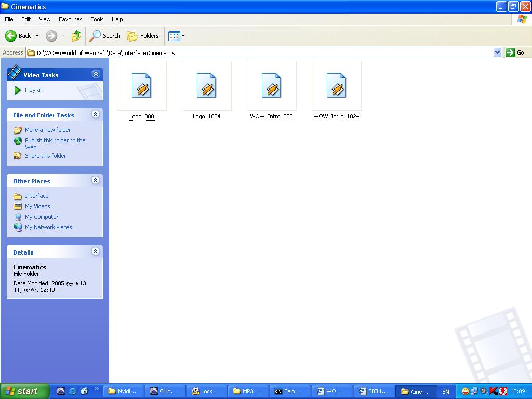Expand the Address bar dropdown arrow
The image size is (532, 399).
click(x=497, y=52)
